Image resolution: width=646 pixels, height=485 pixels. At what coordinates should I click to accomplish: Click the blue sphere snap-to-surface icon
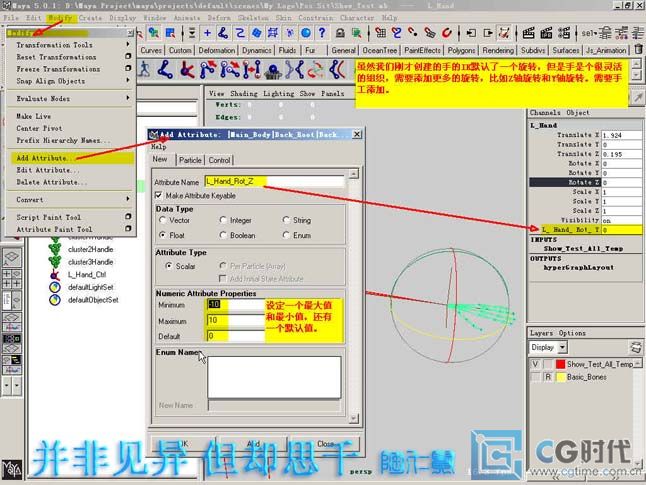306,33
